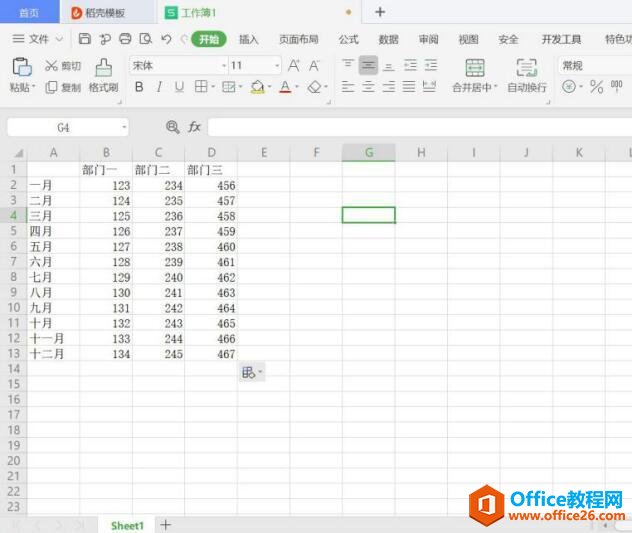Open the paste options dropdown arrow
Image resolution: width=632 pixels, height=533 pixels.
pos(34,87)
